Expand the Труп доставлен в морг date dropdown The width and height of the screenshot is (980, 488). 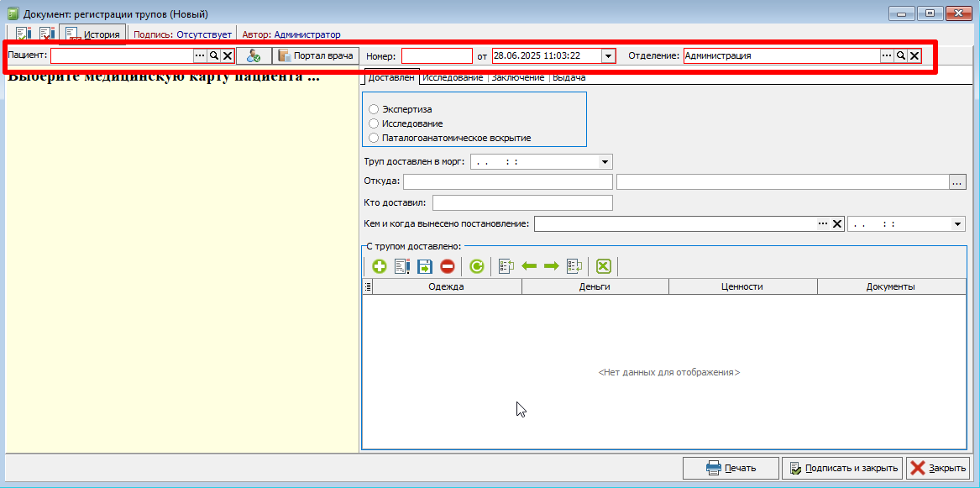pyautogui.click(x=605, y=162)
